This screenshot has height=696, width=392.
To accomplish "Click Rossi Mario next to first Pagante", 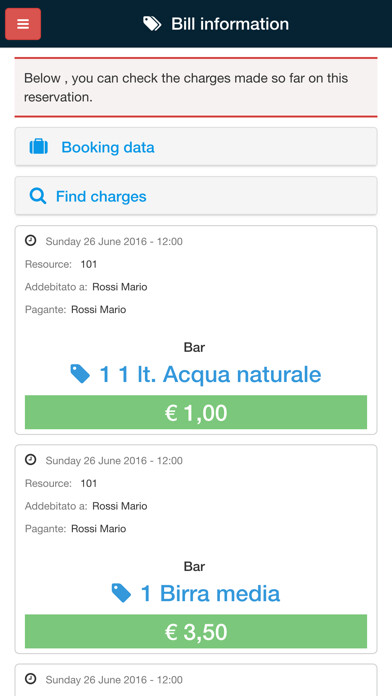I will tap(99, 309).
